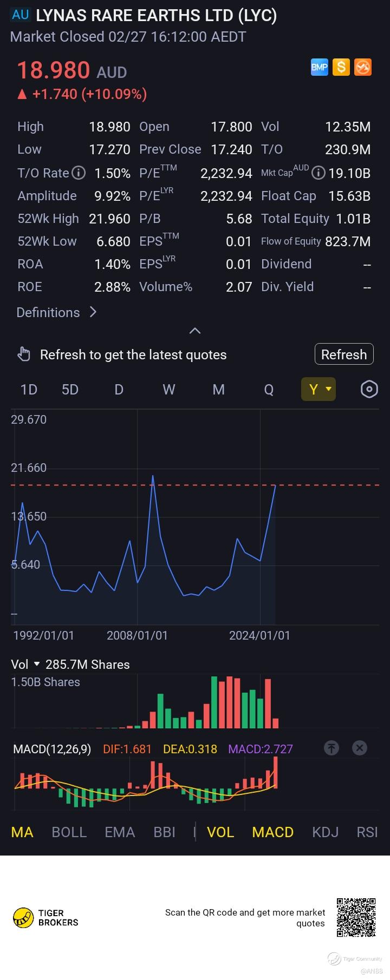390x980 pixels.
Task: Open chart settings hexagon icon
Action: click(x=369, y=389)
